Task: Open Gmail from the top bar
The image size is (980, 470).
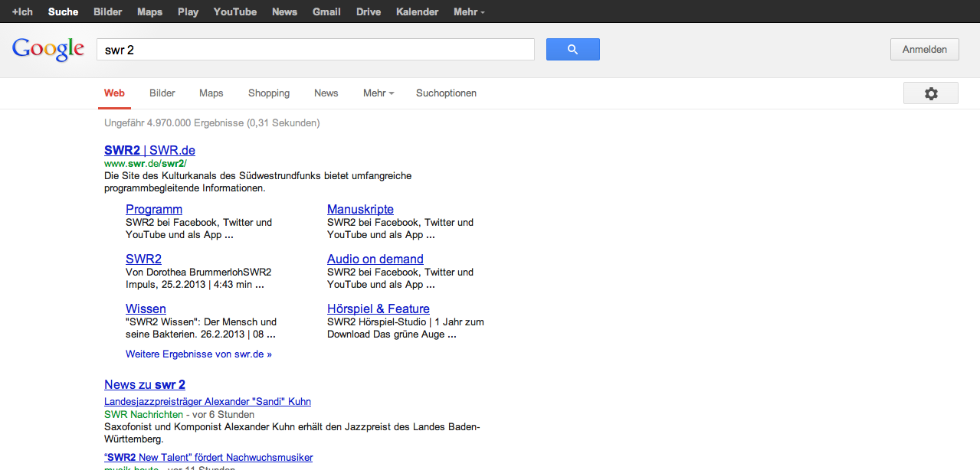Action: click(326, 12)
